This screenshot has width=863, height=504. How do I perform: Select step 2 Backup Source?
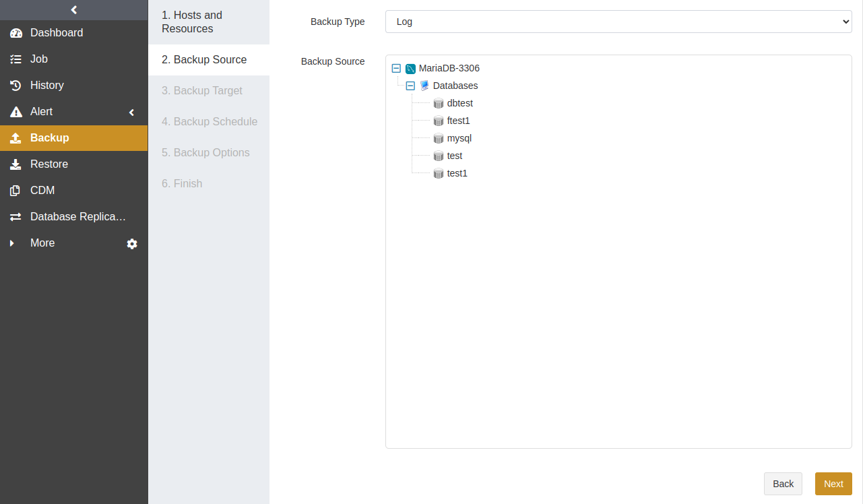(209, 60)
